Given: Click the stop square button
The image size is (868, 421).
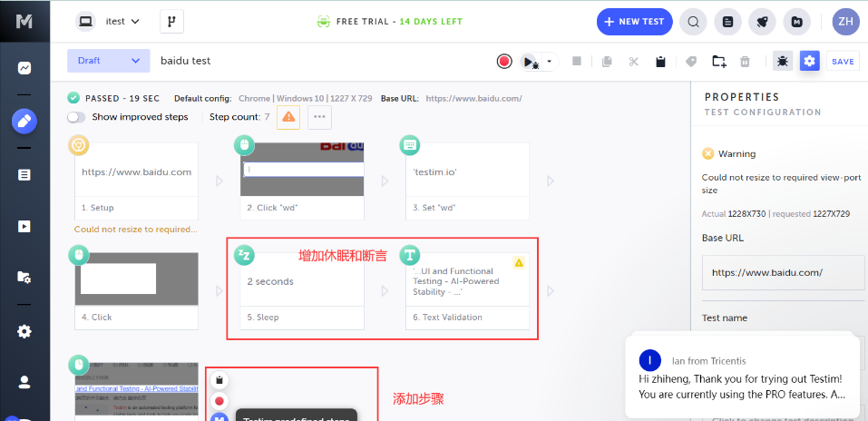Looking at the screenshot, I should [x=577, y=61].
